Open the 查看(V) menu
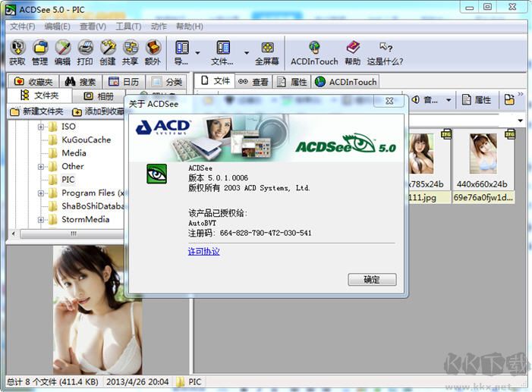 (93, 27)
